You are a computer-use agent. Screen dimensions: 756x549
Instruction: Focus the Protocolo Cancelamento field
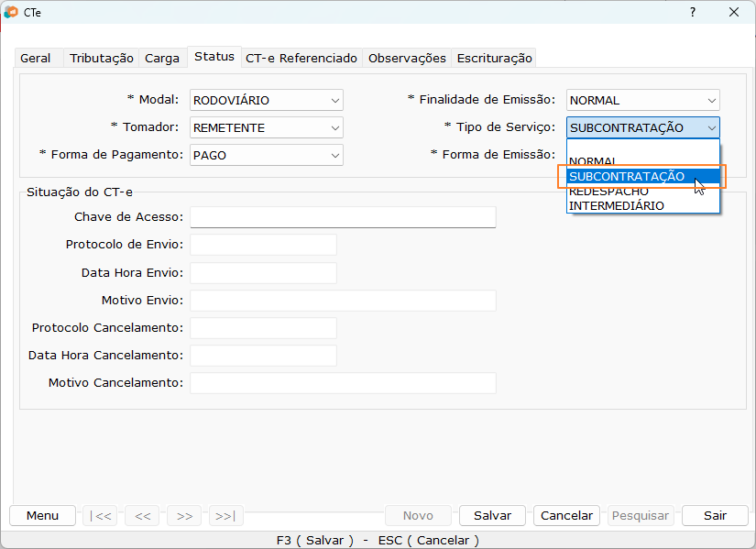pyautogui.click(x=263, y=328)
